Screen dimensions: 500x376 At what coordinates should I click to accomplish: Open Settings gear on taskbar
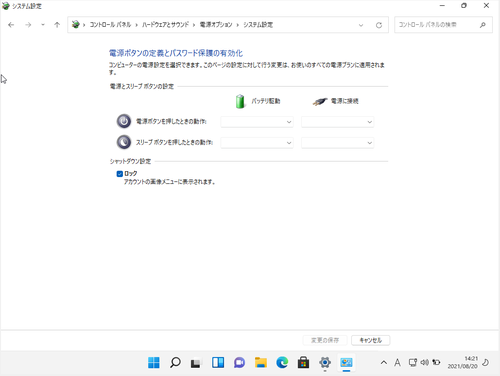point(325,362)
